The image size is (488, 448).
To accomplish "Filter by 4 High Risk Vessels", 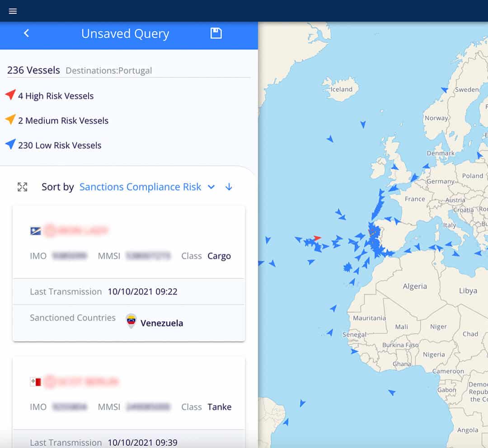I will [x=56, y=96].
